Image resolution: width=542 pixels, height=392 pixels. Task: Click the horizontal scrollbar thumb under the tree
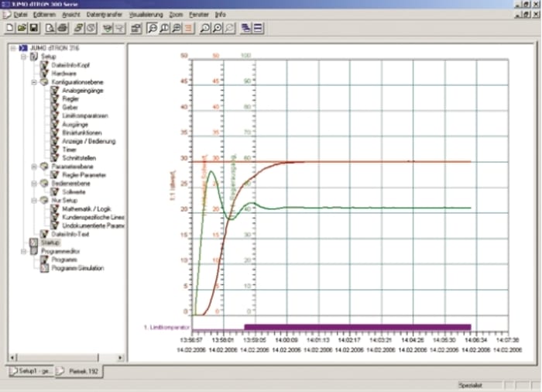(57, 357)
